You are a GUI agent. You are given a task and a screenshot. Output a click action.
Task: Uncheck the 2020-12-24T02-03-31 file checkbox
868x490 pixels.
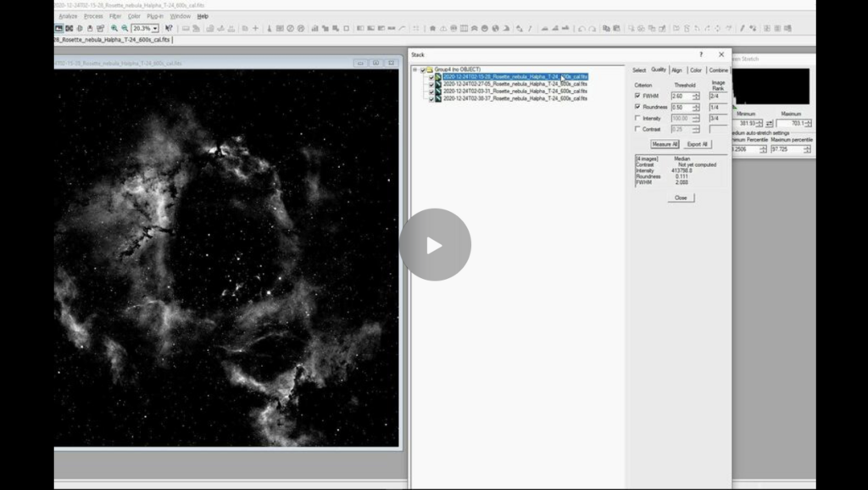point(431,92)
